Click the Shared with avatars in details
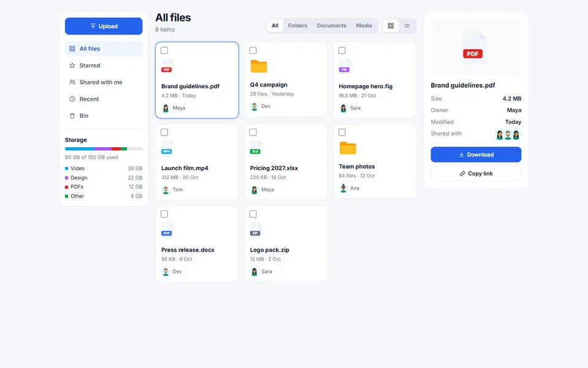Image resolution: width=588 pixels, height=368 pixels. [508, 135]
